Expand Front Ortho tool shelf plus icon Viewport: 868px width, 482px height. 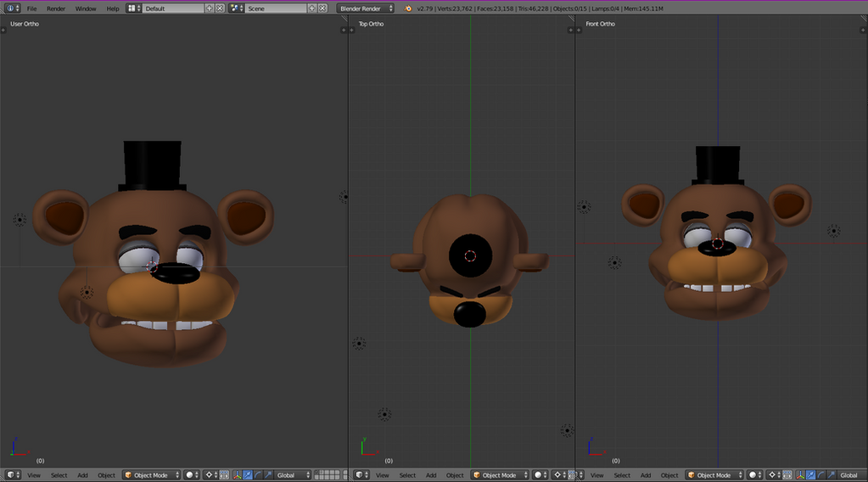pyautogui.click(x=579, y=30)
